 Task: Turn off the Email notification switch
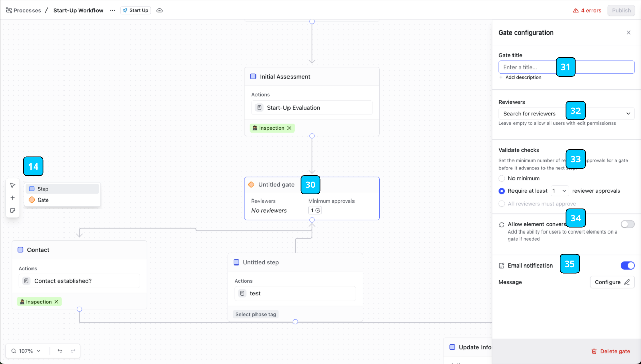[x=627, y=266]
